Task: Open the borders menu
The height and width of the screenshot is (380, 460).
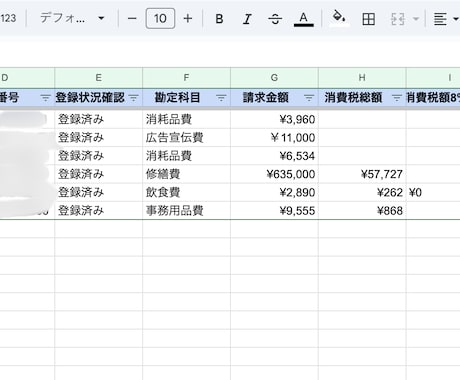Action: [368, 19]
